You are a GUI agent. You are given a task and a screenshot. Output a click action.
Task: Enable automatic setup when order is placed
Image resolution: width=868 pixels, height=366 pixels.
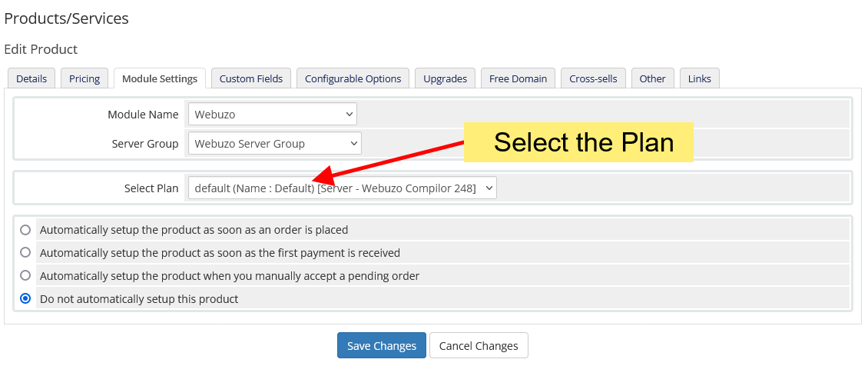26,229
